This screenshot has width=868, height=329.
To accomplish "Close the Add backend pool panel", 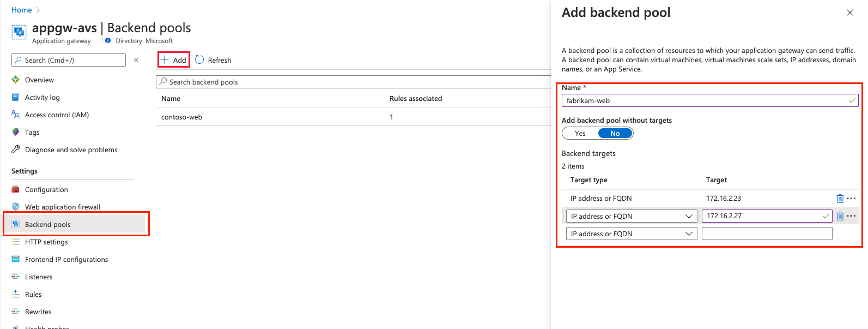I will point(850,13).
